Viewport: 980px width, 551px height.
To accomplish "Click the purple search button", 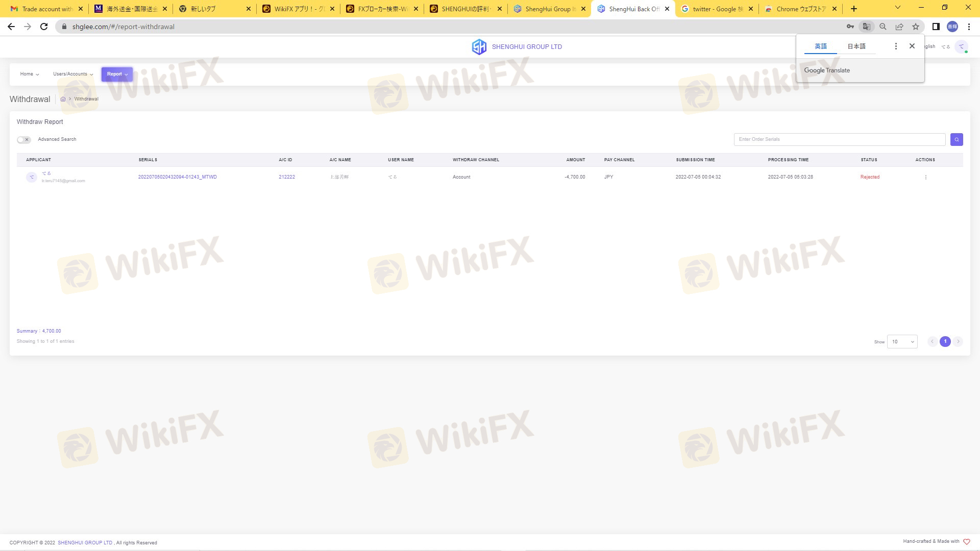I will (x=957, y=139).
